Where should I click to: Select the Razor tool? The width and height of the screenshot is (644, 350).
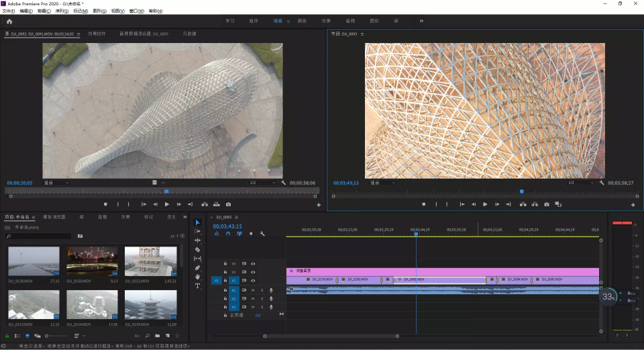pyautogui.click(x=197, y=249)
